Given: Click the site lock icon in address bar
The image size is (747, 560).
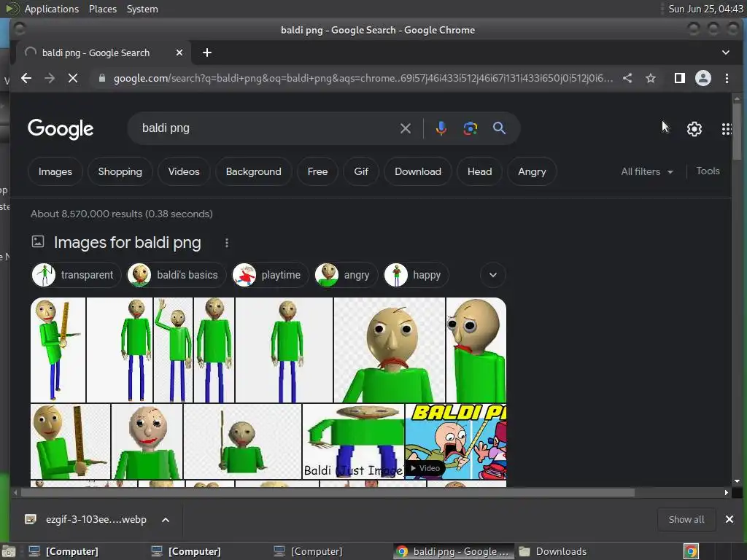Looking at the screenshot, I should pyautogui.click(x=101, y=78).
